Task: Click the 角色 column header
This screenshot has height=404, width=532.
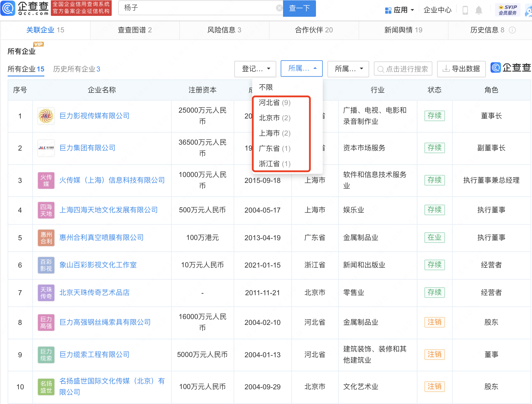Action: (491, 90)
